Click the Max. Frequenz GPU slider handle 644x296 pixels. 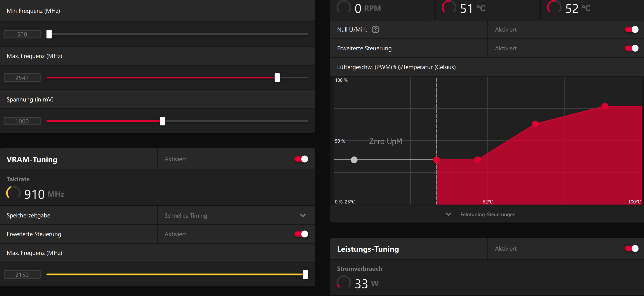(x=277, y=78)
